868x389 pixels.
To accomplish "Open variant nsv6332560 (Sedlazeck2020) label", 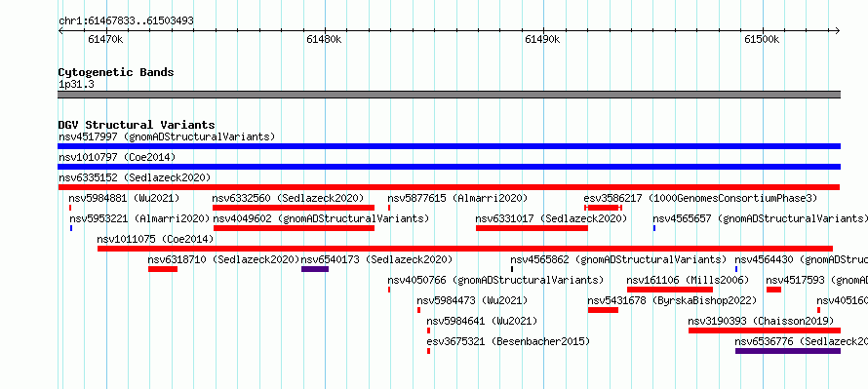I will 288,198.
